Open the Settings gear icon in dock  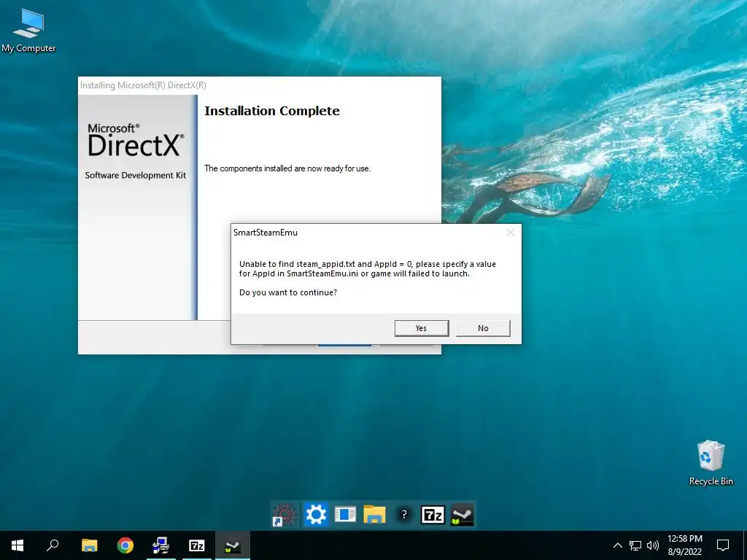pyautogui.click(x=315, y=515)
